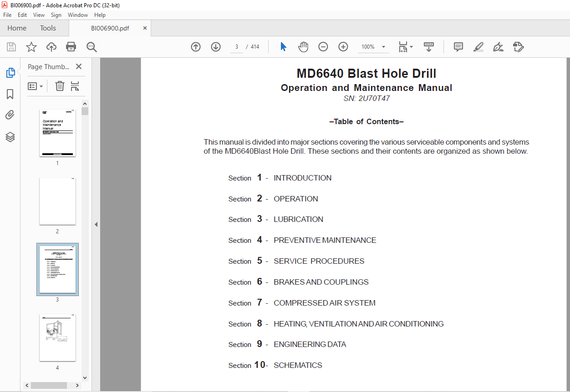The image size is (570, 392).
Task: Click the scrolling mode keyboard icon
Action: 428,47
